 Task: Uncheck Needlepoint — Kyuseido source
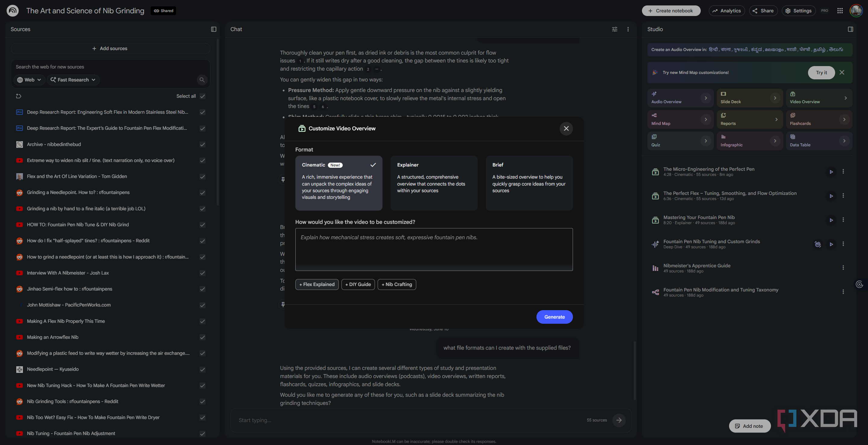tap(203, 370)
